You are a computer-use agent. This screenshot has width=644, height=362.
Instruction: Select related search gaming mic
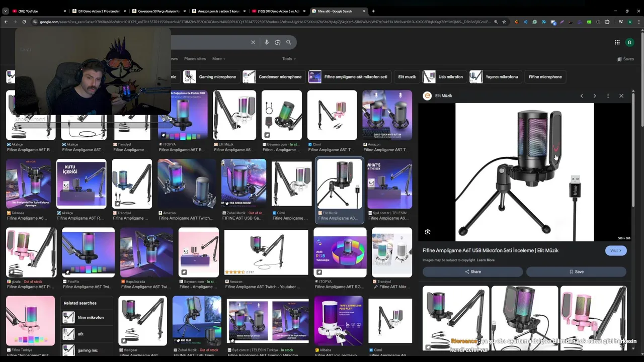(x=88, y=350)
